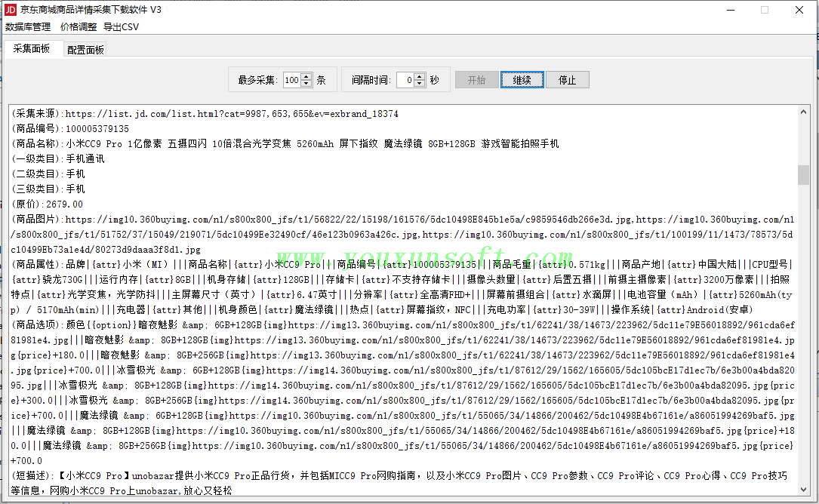Increase the 最多采集 value with up arrow
819x504 pixels.
306,76
